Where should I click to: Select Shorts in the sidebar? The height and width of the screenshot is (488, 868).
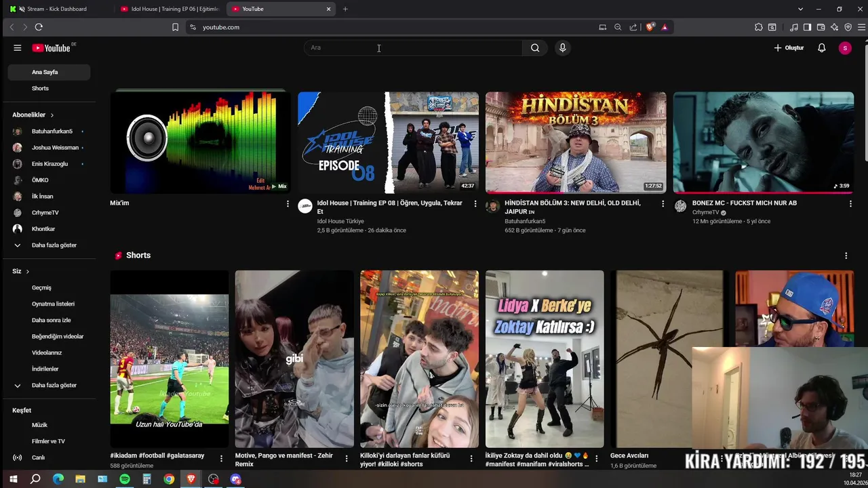49,88
